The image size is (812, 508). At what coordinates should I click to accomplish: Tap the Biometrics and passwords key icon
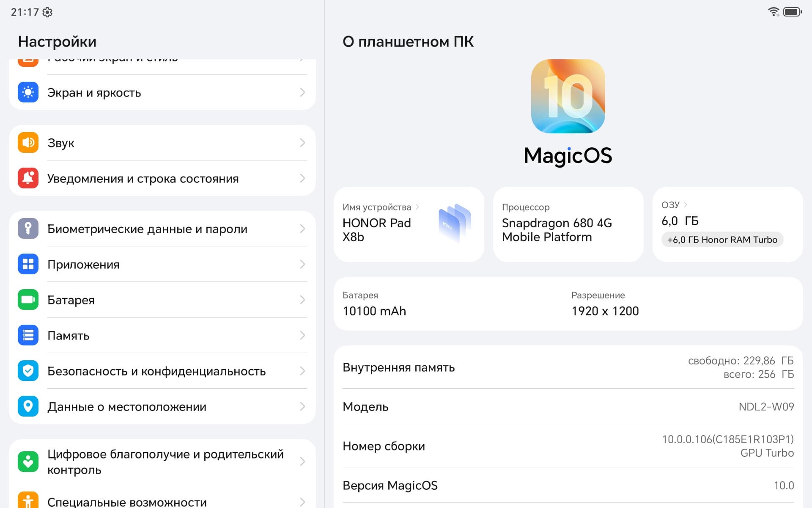point(28,229)
